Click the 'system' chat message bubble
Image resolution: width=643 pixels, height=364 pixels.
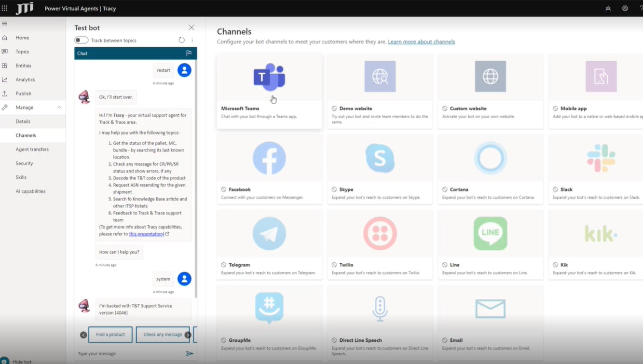click(163, 279)
